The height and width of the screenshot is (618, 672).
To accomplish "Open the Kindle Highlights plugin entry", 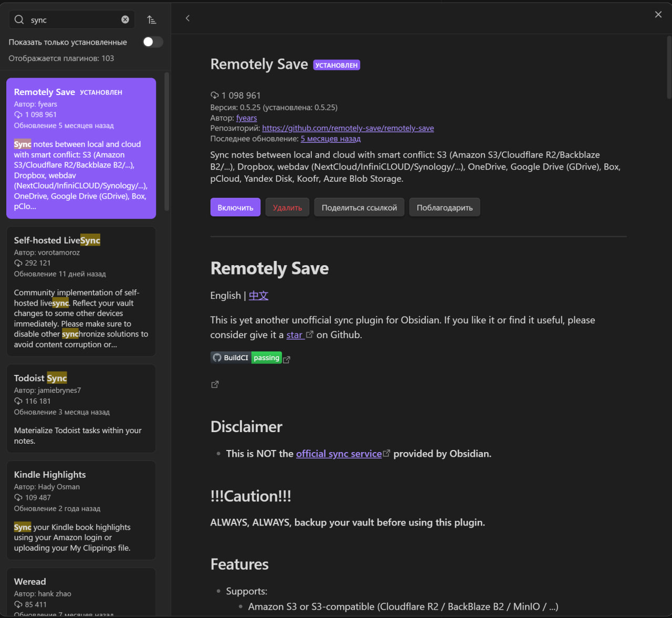I will [81, 510].
